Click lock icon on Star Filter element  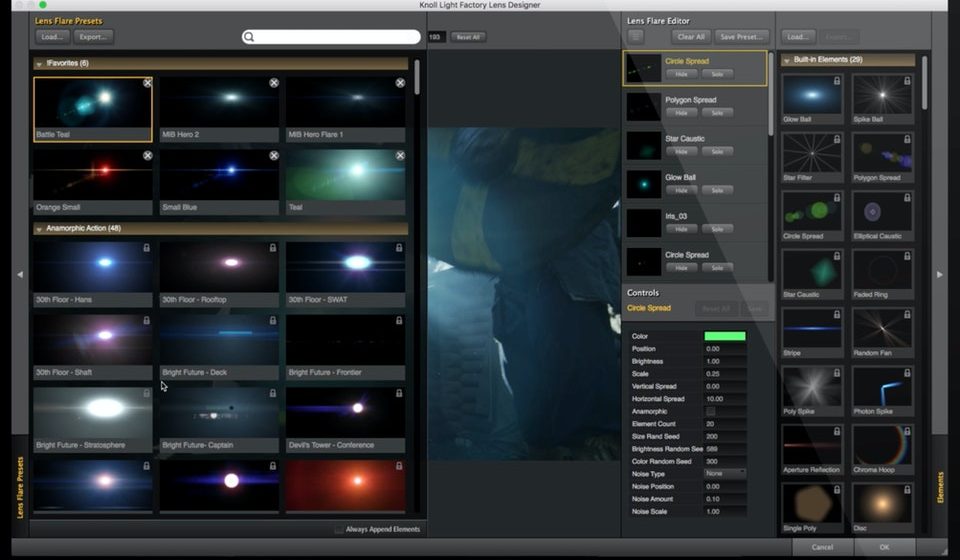(x=837, y=139)
